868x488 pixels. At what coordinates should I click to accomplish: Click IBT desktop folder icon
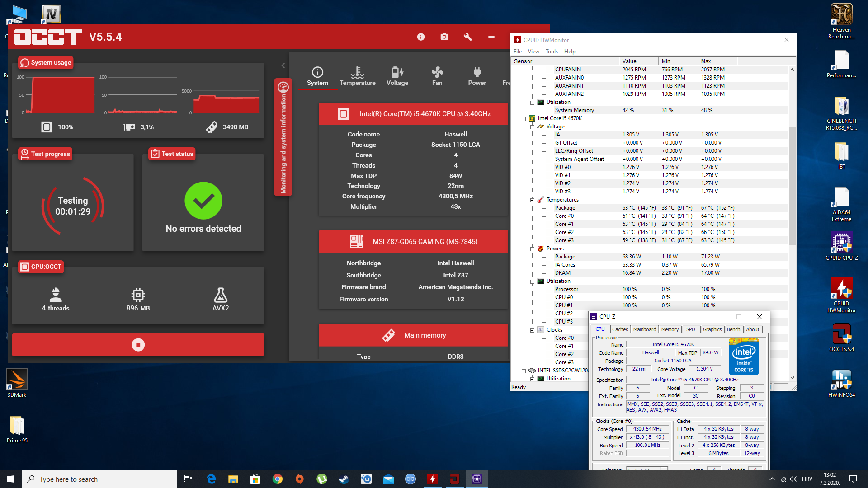(x=841, y=155)
